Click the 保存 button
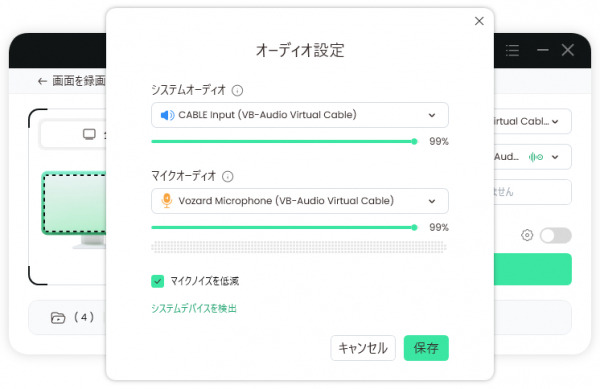 [x=426, y=348]
